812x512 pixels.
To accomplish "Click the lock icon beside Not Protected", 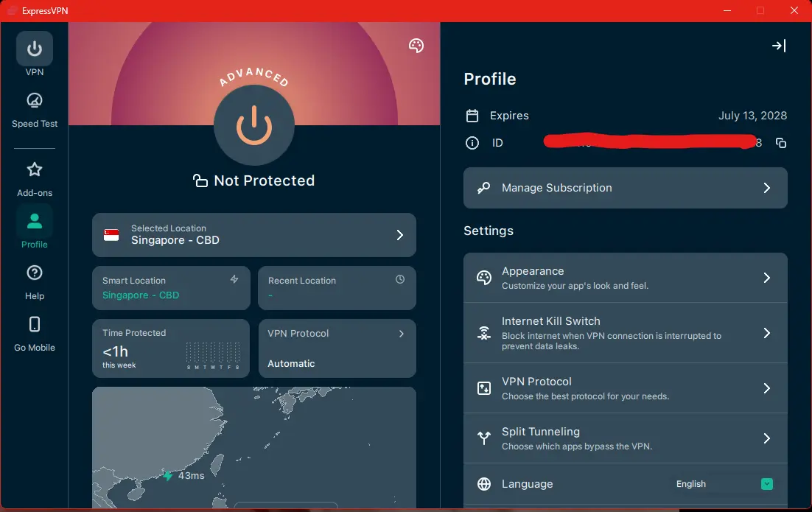I will click(x=200, y=180).
